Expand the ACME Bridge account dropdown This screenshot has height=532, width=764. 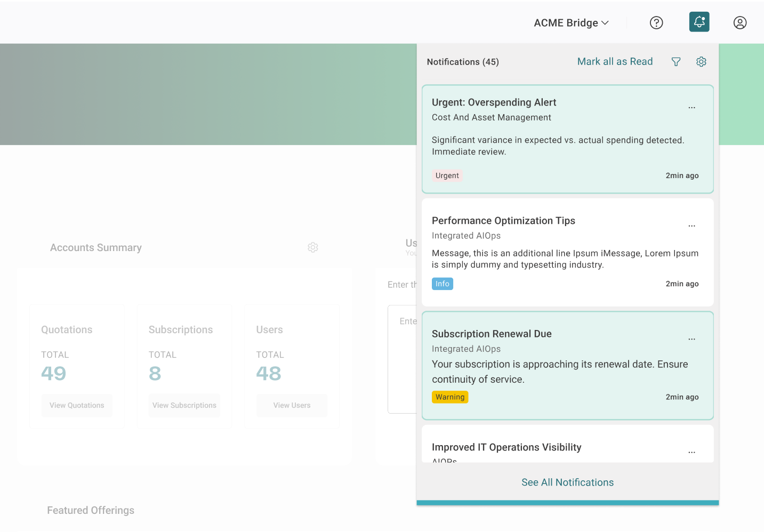pyautogui.click(x=571, y=23)
